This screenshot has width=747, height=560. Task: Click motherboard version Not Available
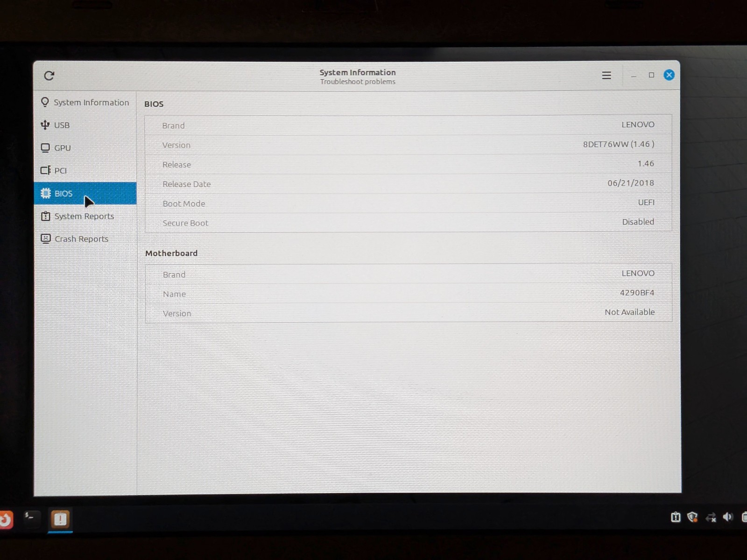[x=629, y=312]
